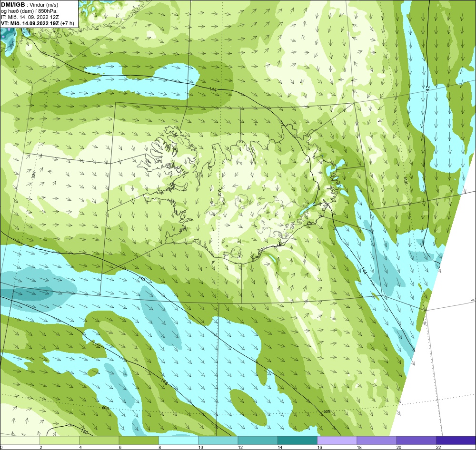
Task: Click the 'VT: Mið. 14.09.2022 19Z' valid time
Action: coord(30,23)
